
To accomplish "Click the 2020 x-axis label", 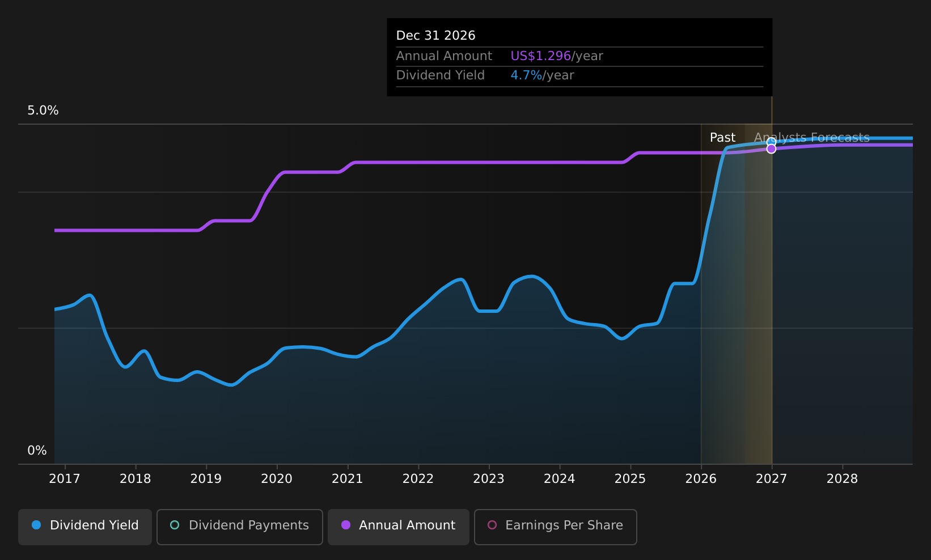I will point(277,479).
